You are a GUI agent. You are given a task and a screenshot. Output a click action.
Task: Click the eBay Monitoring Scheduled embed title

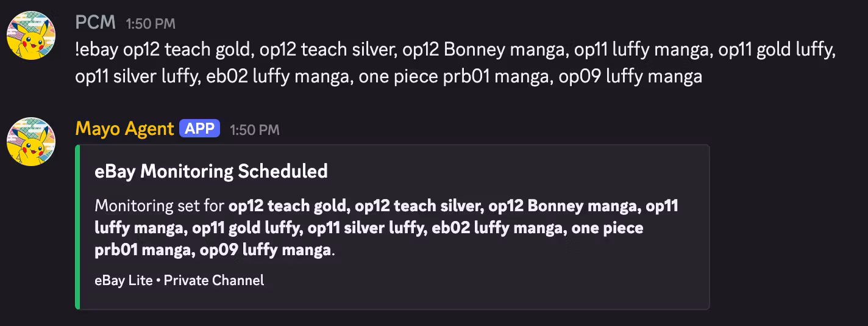pos(211,172)
